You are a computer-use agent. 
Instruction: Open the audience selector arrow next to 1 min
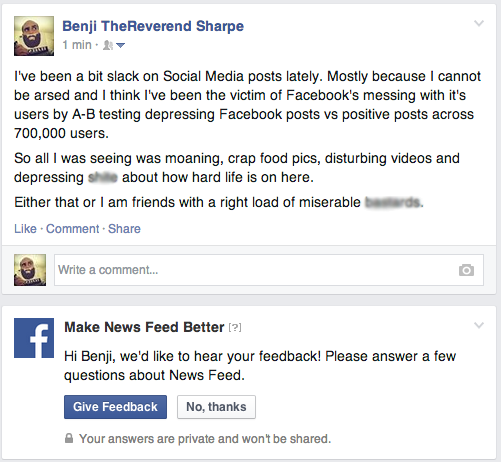(120, 45)
